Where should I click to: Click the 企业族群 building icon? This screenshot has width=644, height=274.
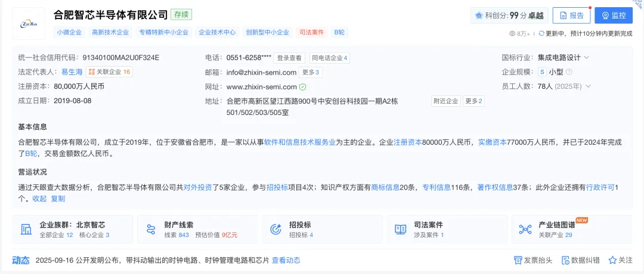tap(26, 229)
